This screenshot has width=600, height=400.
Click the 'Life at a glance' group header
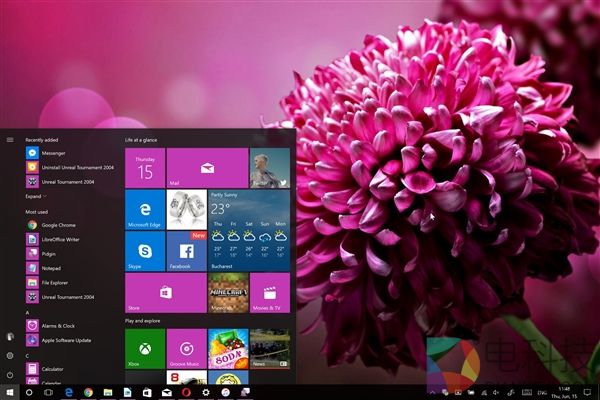point(141,140)
